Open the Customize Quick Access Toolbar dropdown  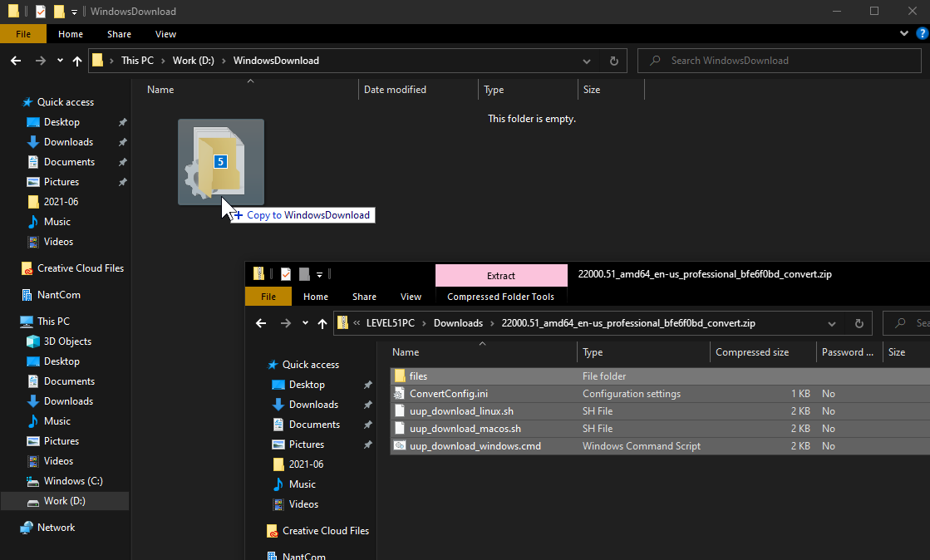(73, 12)
